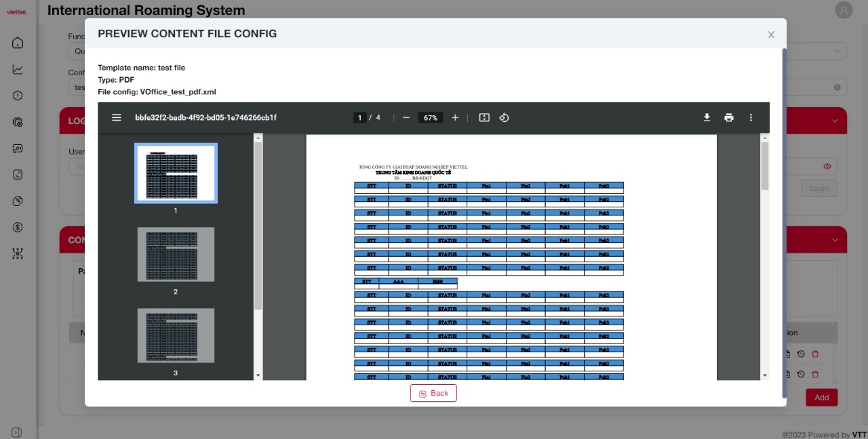Image resolution: width=868 pixels, height=439 pixels.
Task: Open the user profile avatar
Action: [x=844, y=10]
